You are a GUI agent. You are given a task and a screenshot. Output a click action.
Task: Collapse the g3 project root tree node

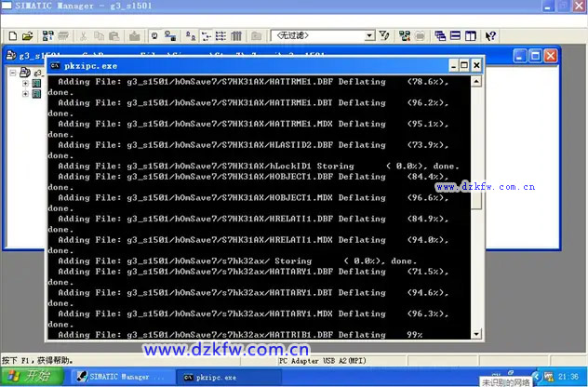tap(13, 73)
